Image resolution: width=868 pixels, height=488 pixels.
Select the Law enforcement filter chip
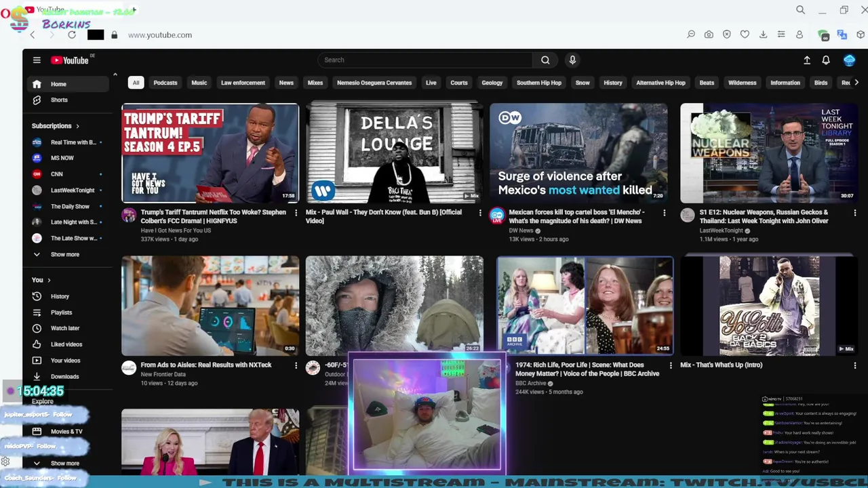[243, 83]
